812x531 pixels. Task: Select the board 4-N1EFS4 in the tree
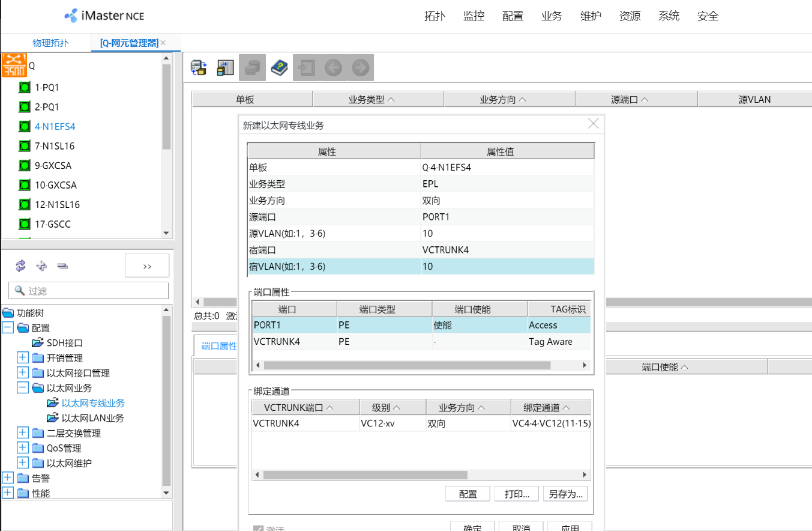[x=55, y=126]
